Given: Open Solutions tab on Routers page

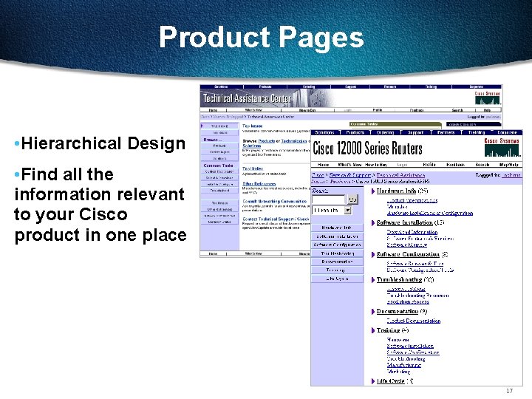Looking at the screenshot, I should tap(324, 132).
